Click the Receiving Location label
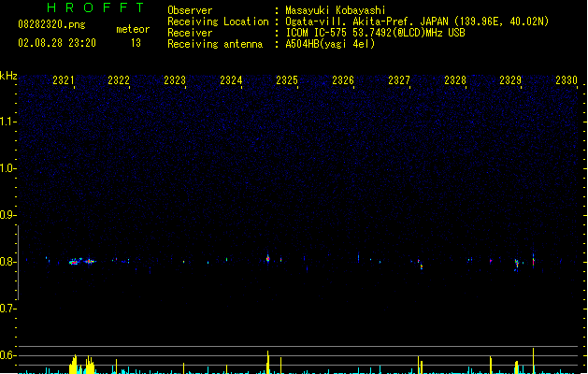This screenshot has height=374, width=588. pyautogui.click(x=218, y=22)
